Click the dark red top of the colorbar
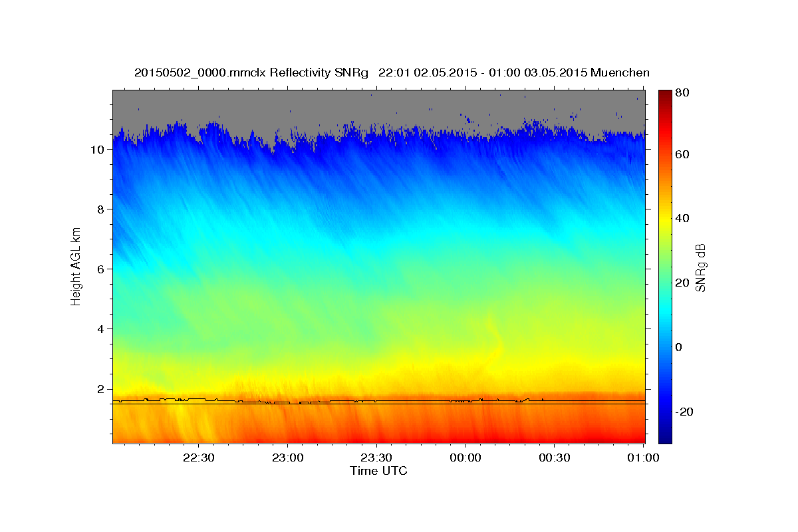The width and height of the screenshot is (798, 532). (x=665, y=94)
